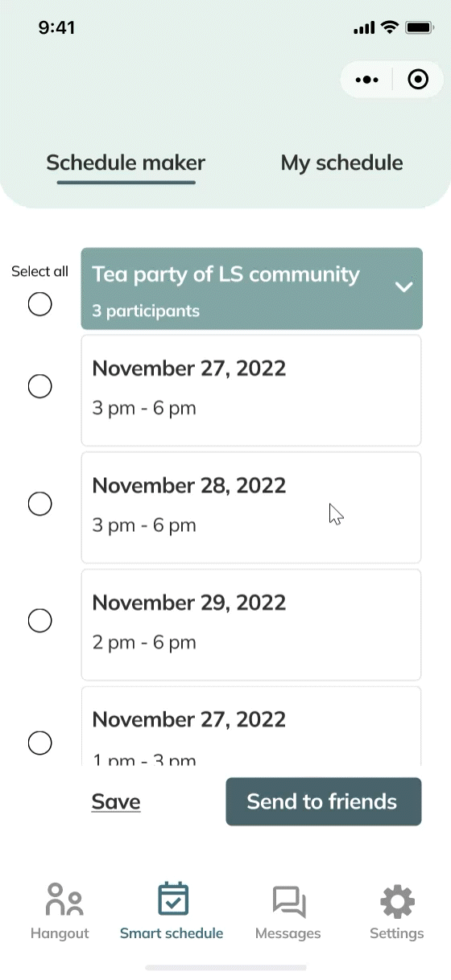Tap the Smart schedule calendar icon

(172, 900)
